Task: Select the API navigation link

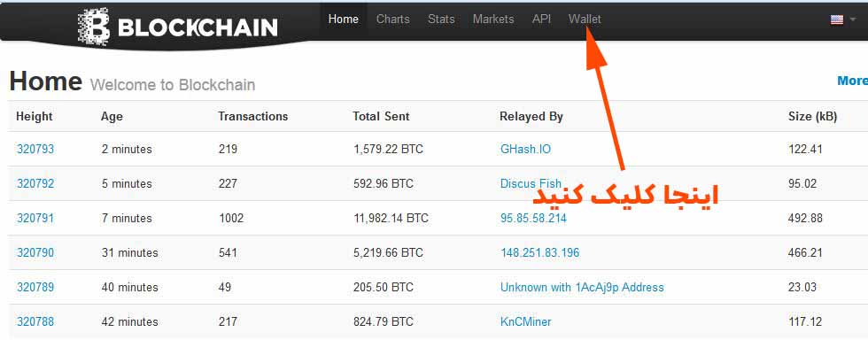Action: (541, 19)
